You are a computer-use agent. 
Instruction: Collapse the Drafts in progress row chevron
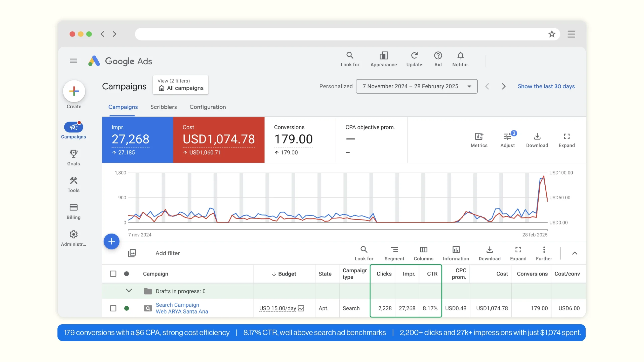[129, 291]
